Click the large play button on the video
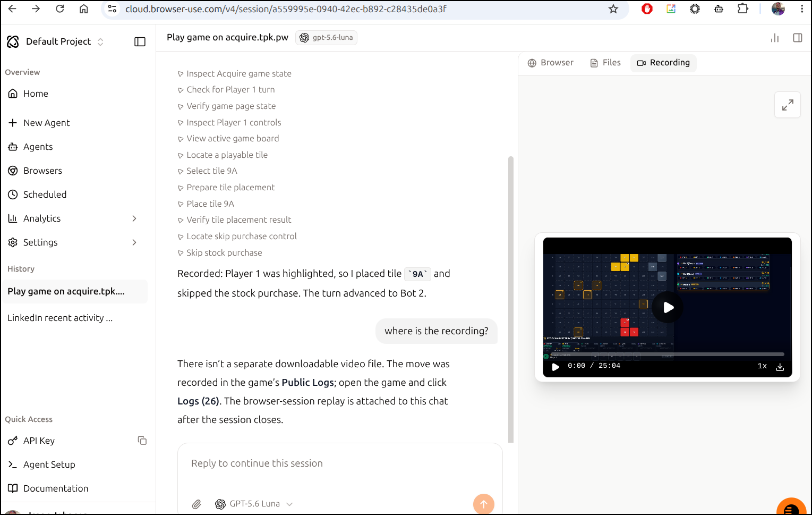 point(668,307)
